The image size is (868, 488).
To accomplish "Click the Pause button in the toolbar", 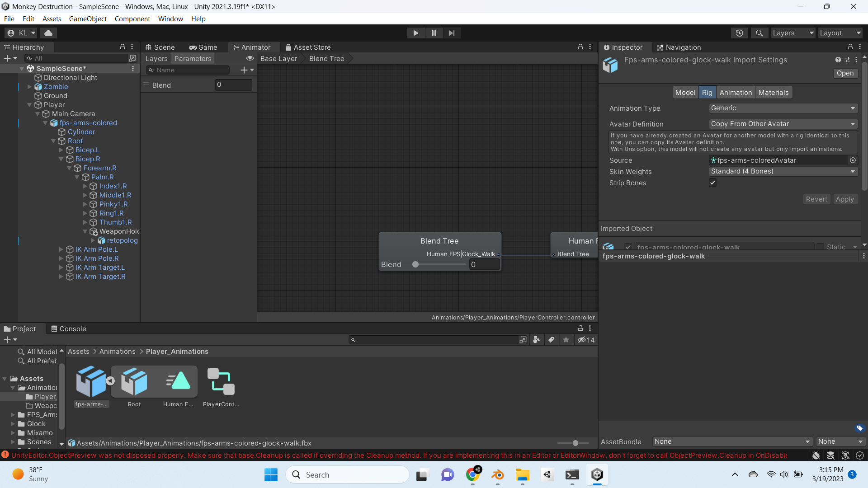I will [434, 33].
